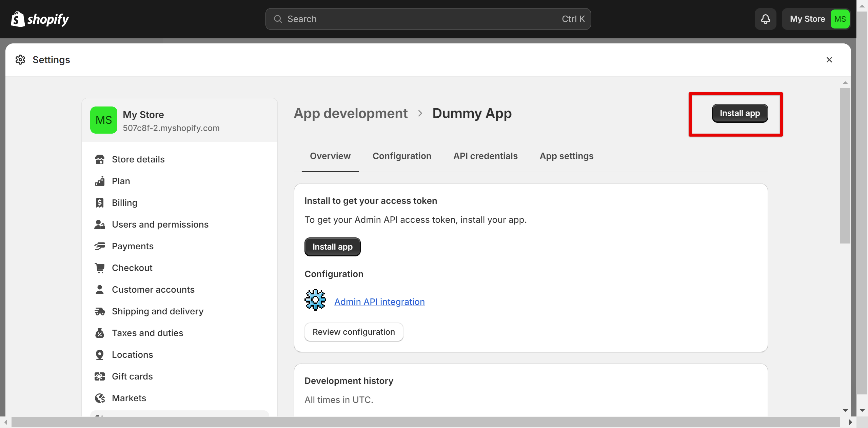This screenshot has width=868, height=428.
Task: Click the 507c8f-2.myshopify.com store URL
Action: [171, 128]
